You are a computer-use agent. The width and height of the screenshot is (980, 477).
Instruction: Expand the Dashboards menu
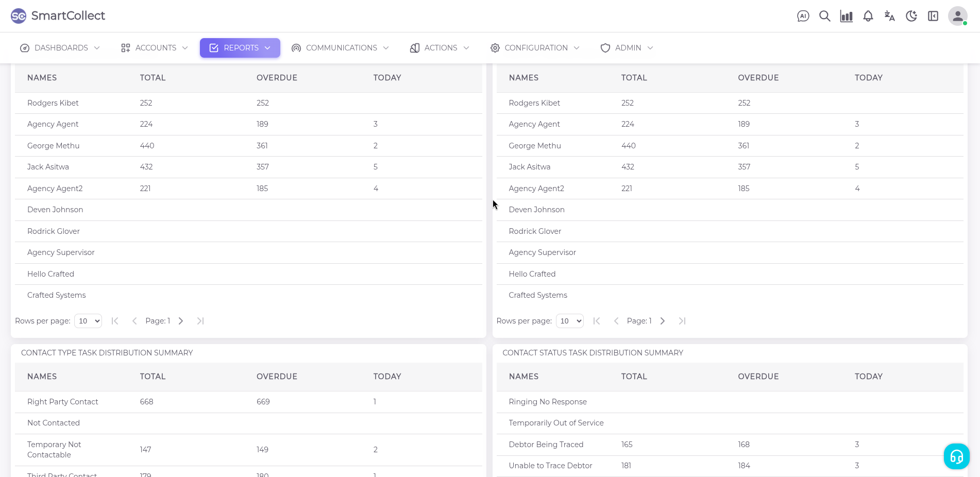tap(60, 48)
